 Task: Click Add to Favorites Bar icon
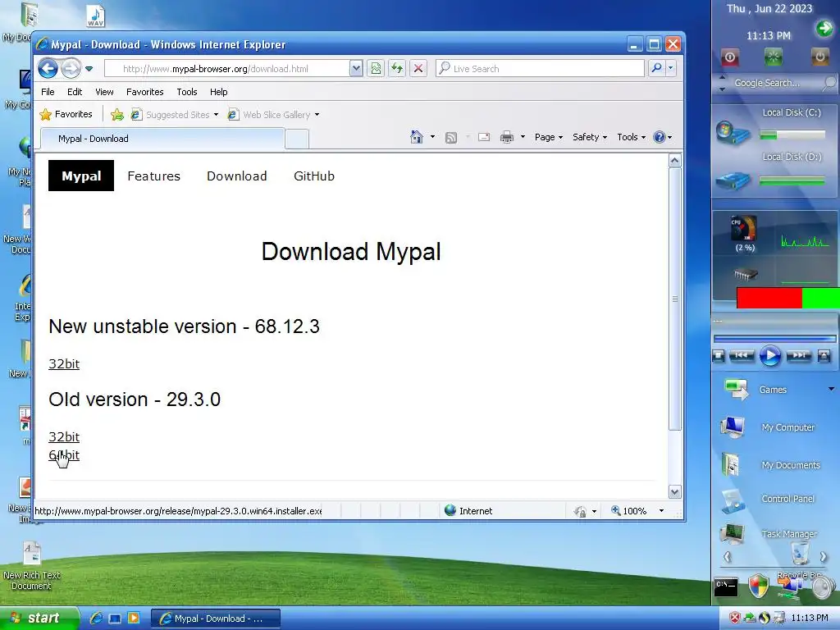tap(116, 114)
